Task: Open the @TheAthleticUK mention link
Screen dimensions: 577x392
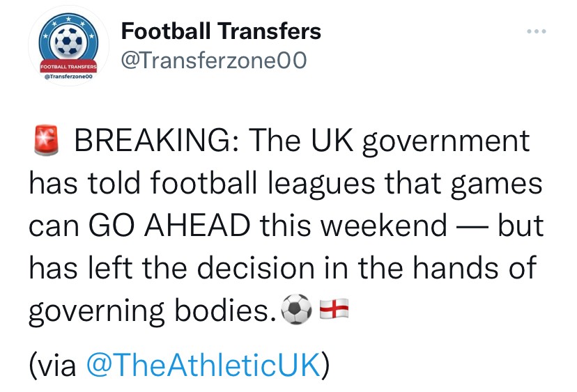Action: click(x=202, y=363)
